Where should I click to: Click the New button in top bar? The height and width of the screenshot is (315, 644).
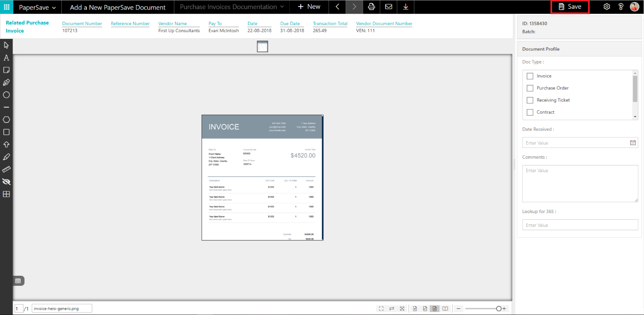(309, 7)
